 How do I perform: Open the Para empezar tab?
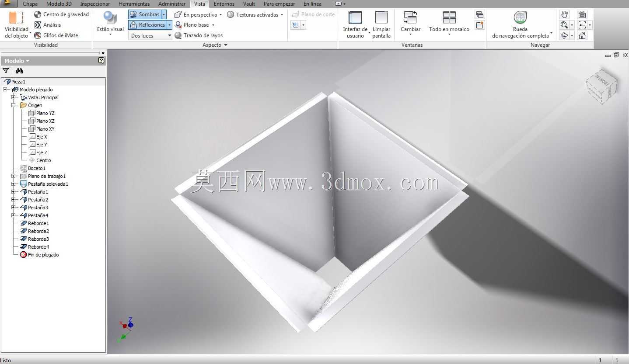(x=279, y=4)
